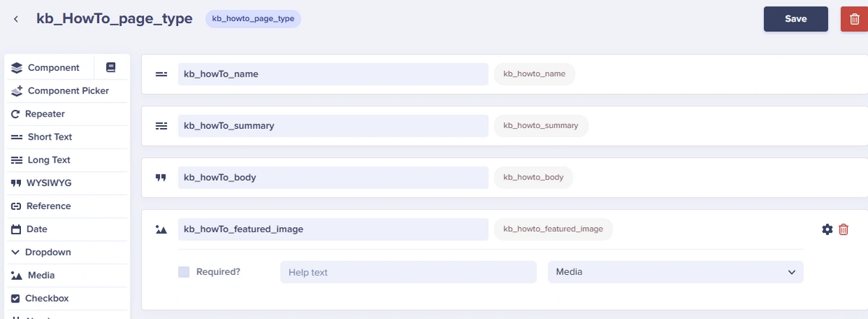Click the checked Checkbox icon in sidebar
This screenshot has height=319, width=868.
tap(15, 298)
